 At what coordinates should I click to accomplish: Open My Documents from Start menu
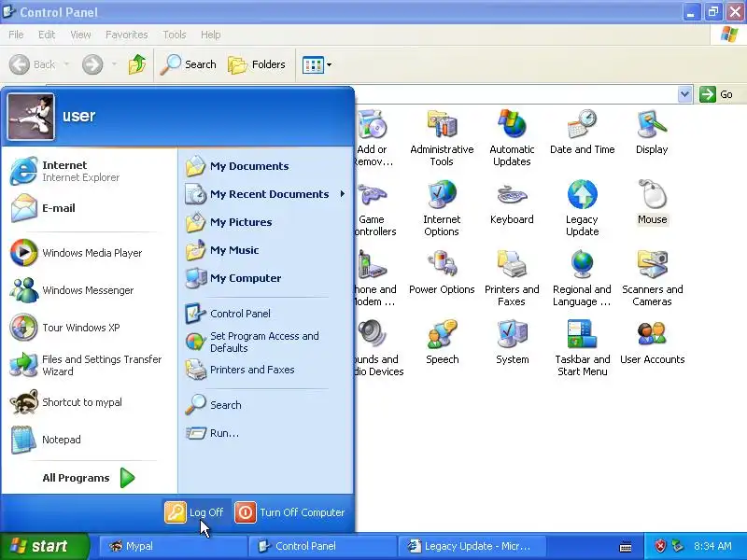tap(265, 166)
